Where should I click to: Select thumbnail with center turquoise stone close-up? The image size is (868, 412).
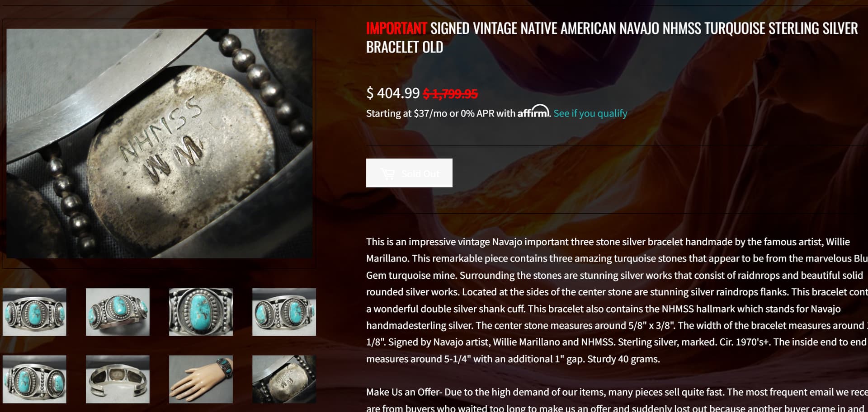201,312
